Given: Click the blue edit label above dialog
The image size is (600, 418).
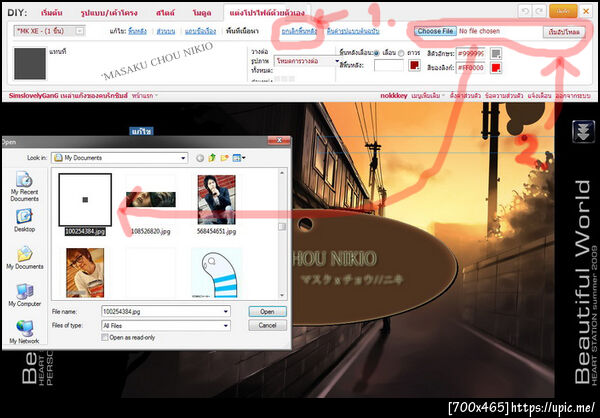Looking at the screenshot, I should coord(142,131).
